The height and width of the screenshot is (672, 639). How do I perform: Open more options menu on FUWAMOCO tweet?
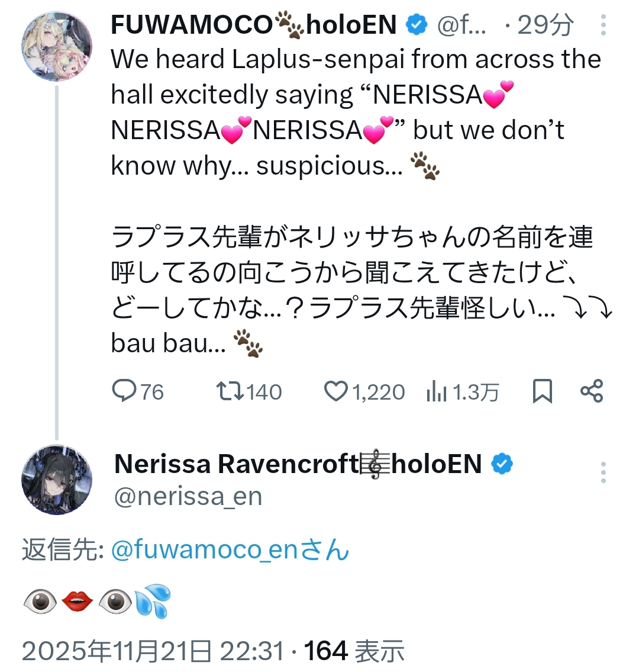tap(603, 25)
